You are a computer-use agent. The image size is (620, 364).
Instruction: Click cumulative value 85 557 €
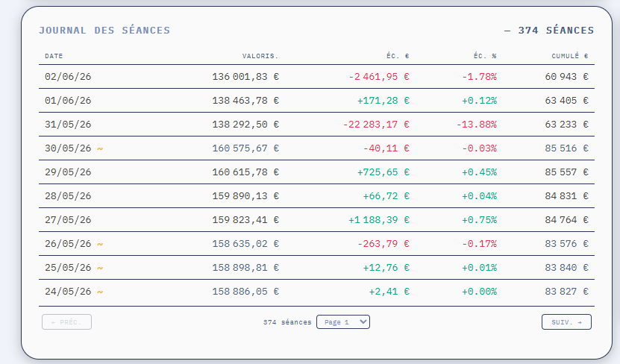point(566,172)
